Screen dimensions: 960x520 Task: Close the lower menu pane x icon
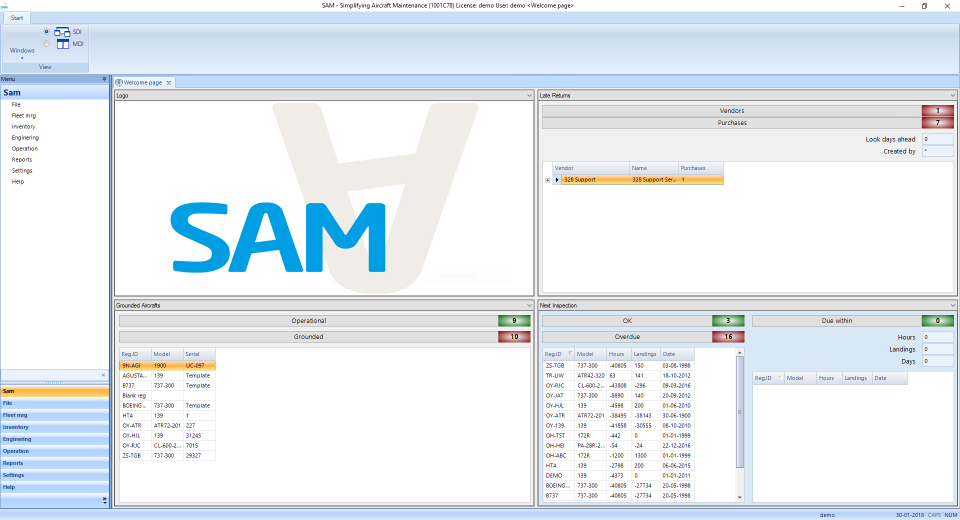103,375
